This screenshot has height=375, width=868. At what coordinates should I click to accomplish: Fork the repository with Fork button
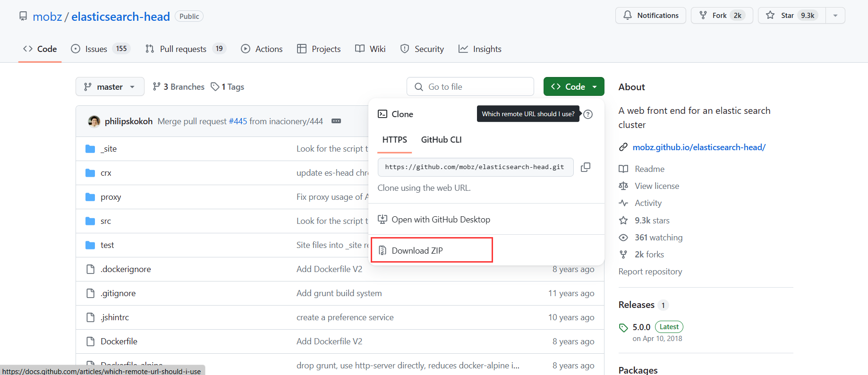pyautogui.click(x=722, y=16)
